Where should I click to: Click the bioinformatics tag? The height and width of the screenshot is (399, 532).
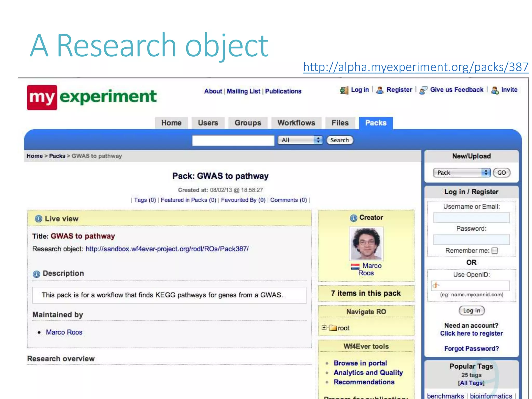(491, 396)
